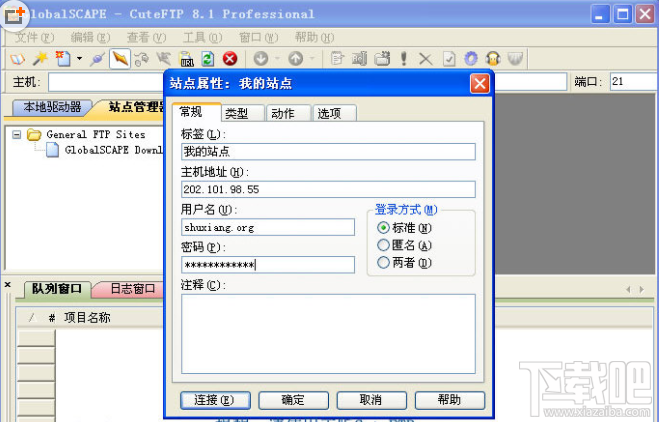Image resolution: width=659 pixels, height=422 pixels.
Task: Open the 查看 (View) menu
Action: tap(147, 38)
